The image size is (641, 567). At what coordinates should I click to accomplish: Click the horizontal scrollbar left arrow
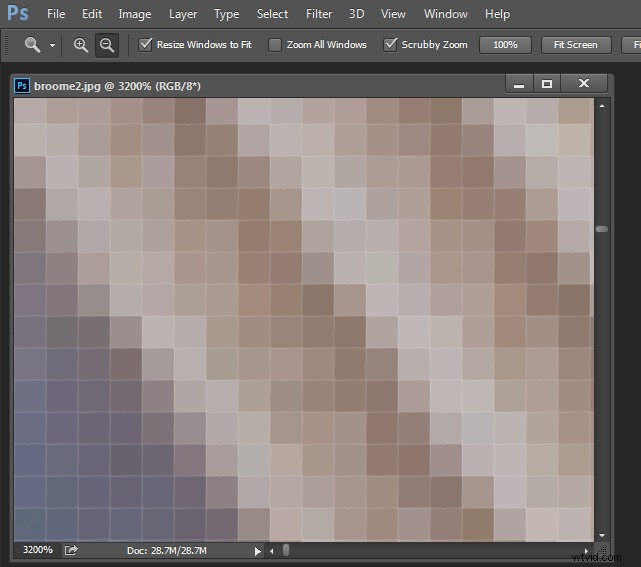(271, 551)
